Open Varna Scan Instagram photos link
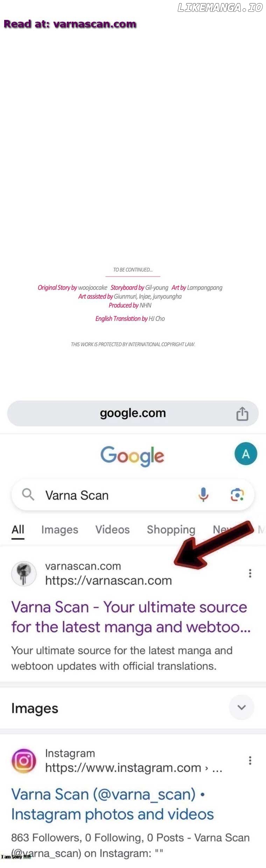The height and width of the screenshot is (868, 266). pyautogui.click(x=112, y=804)
